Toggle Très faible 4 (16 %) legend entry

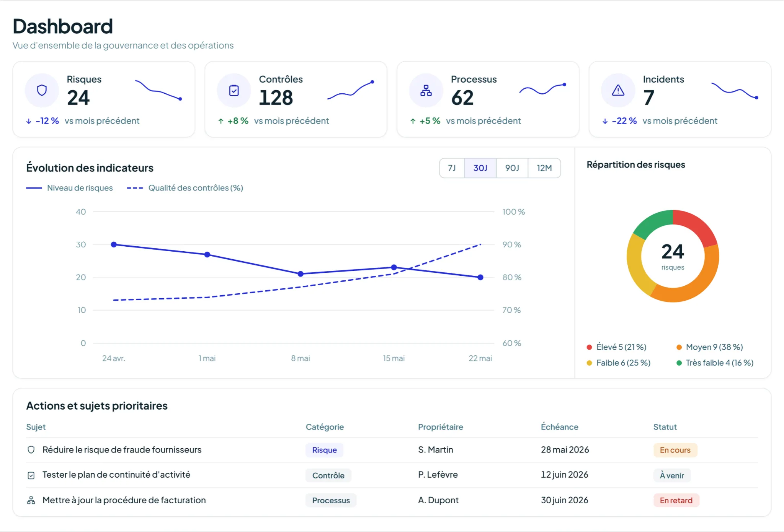point(715,363)
